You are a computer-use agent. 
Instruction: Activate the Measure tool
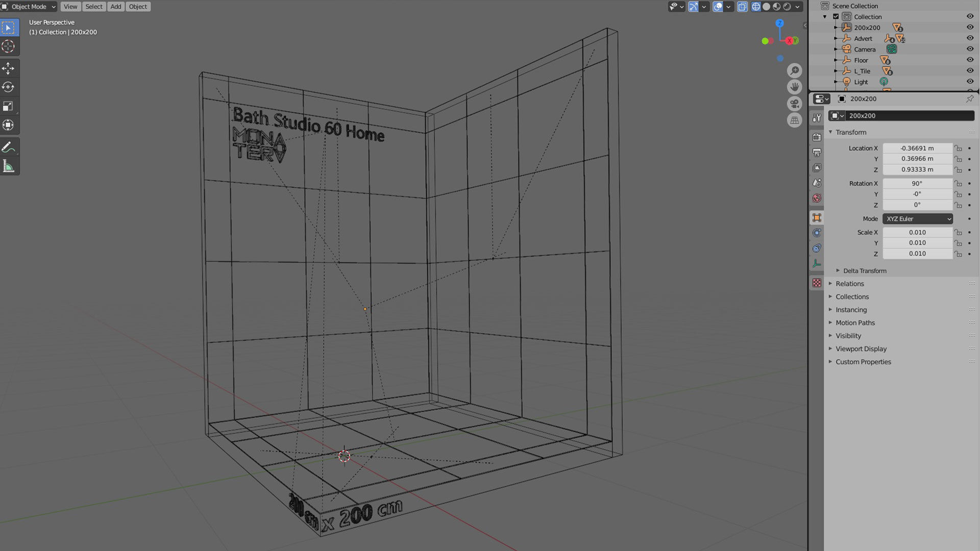tap(9, 166)
